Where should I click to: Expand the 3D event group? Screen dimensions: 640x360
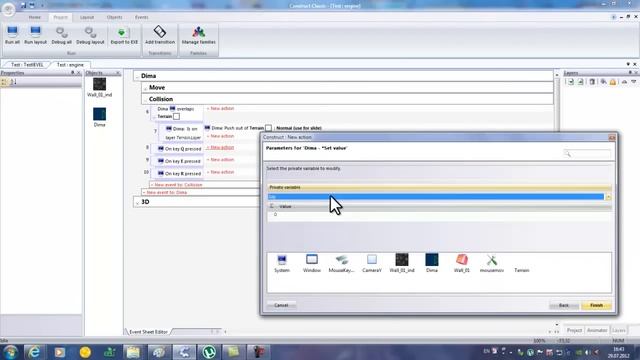(x=137, y=202)
